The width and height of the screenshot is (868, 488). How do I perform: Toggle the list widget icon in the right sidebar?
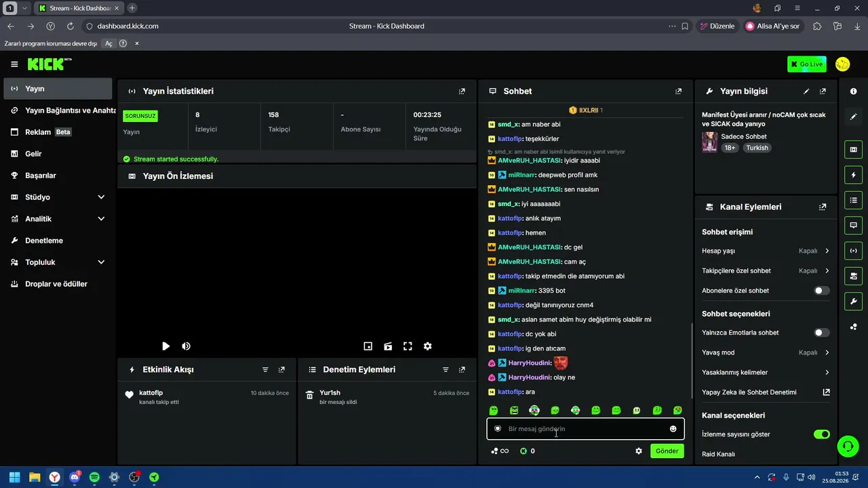point(853,200)
